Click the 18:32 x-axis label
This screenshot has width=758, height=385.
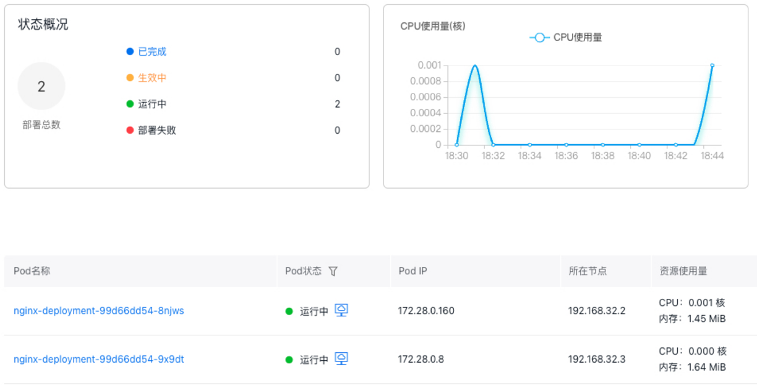[x=493, y=156]
